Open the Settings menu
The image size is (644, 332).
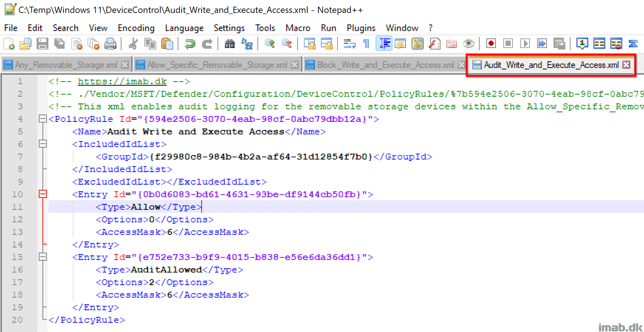(229, 28)
